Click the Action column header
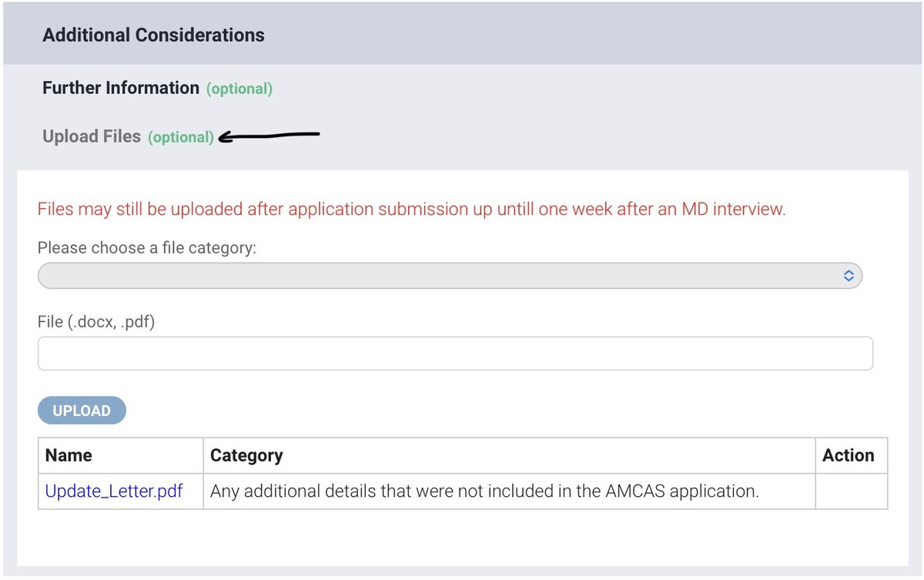This screenshot has height=580, width=924. coord(848,455)
